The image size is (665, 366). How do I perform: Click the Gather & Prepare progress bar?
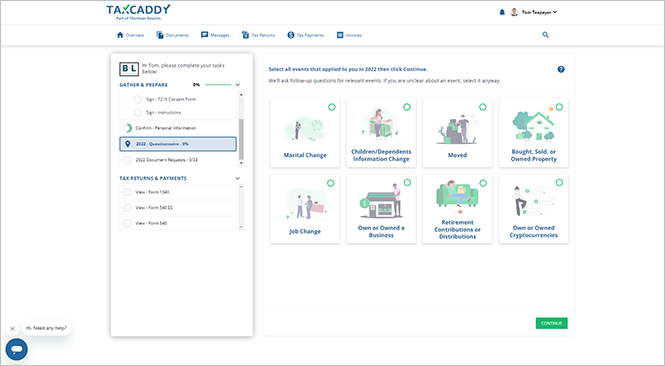click(218, 85)
